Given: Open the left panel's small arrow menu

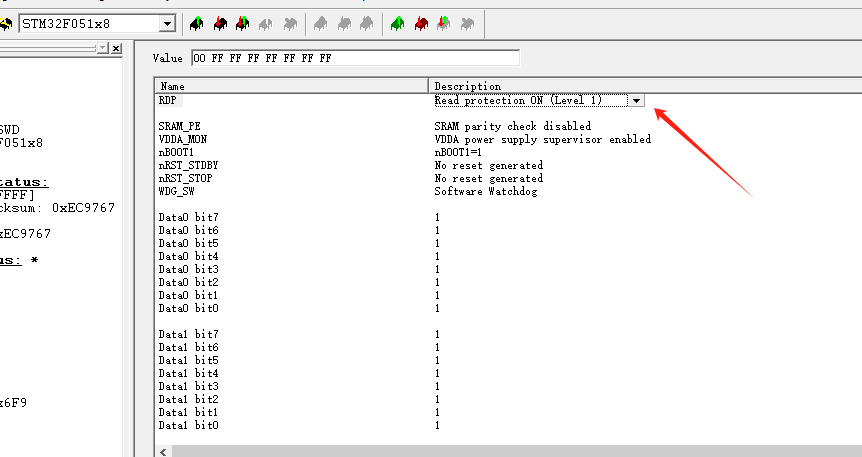Looking at the screenshot, I should point(103,48).
